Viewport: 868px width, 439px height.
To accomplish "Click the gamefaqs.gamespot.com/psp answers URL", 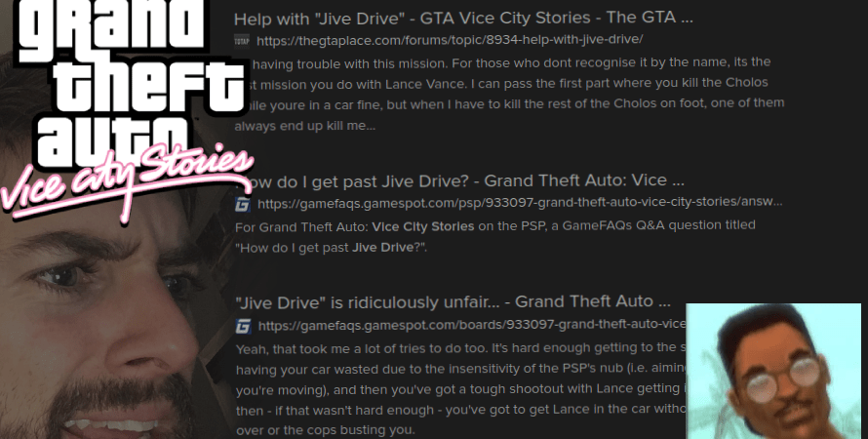I will (x=520, y=203).
